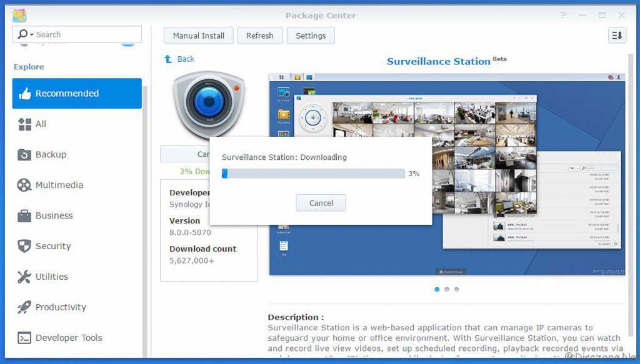Click the Backup category icon
This screenshot has height=364, width=640.
click(24, 154)
